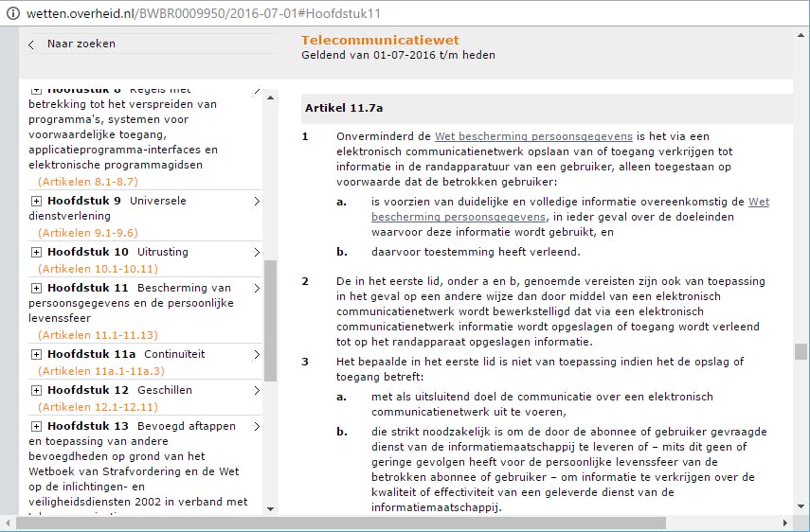Open Artikelen 8.1-8.7 link
The height and width of the screenshot is (532, 810).
point(88,182)
